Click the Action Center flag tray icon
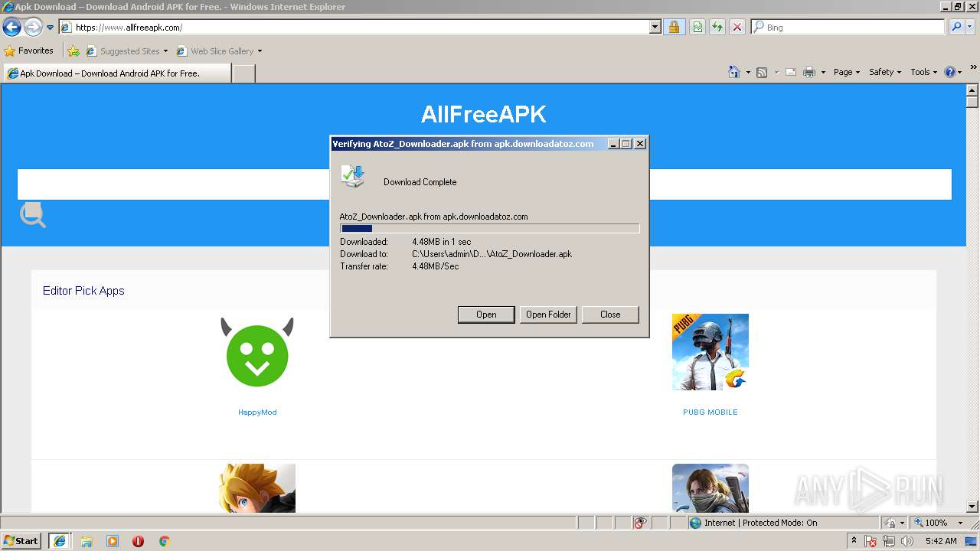980x551 pixels. click(x=871, y=541)
